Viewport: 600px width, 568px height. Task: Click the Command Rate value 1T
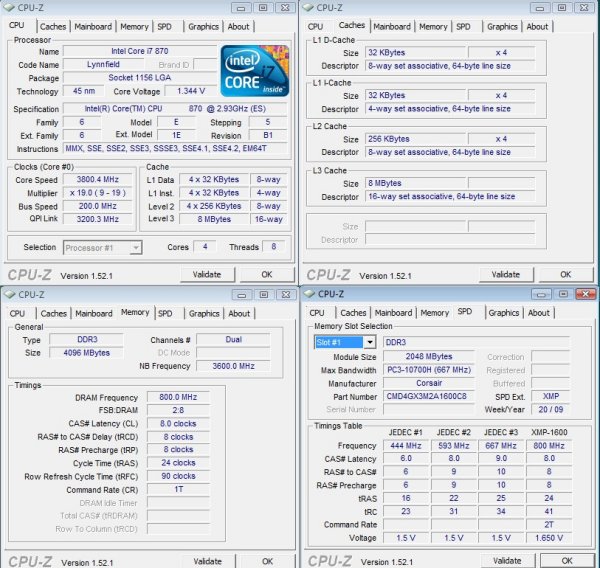pos(178,490)
